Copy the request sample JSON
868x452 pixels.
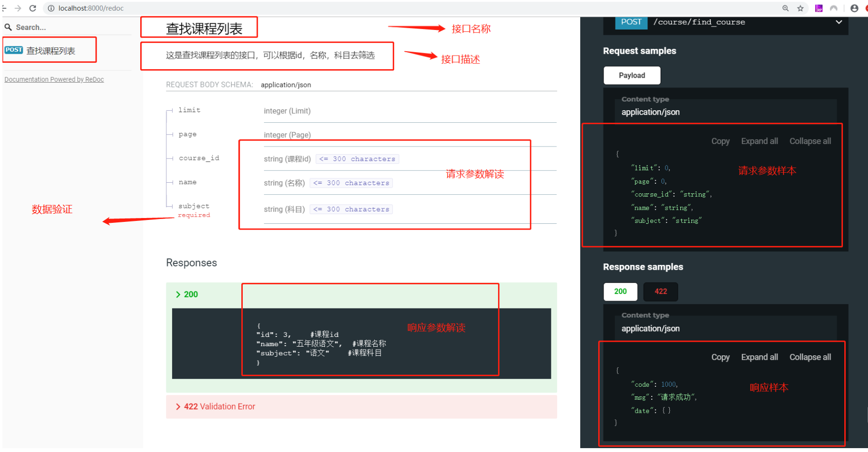(x=720, y=141)
